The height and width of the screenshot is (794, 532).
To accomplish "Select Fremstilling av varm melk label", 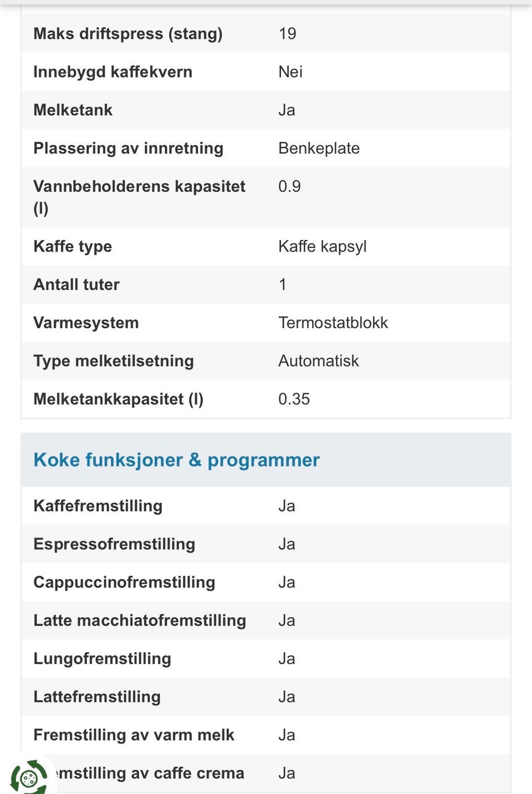I will tap(134, 735).
